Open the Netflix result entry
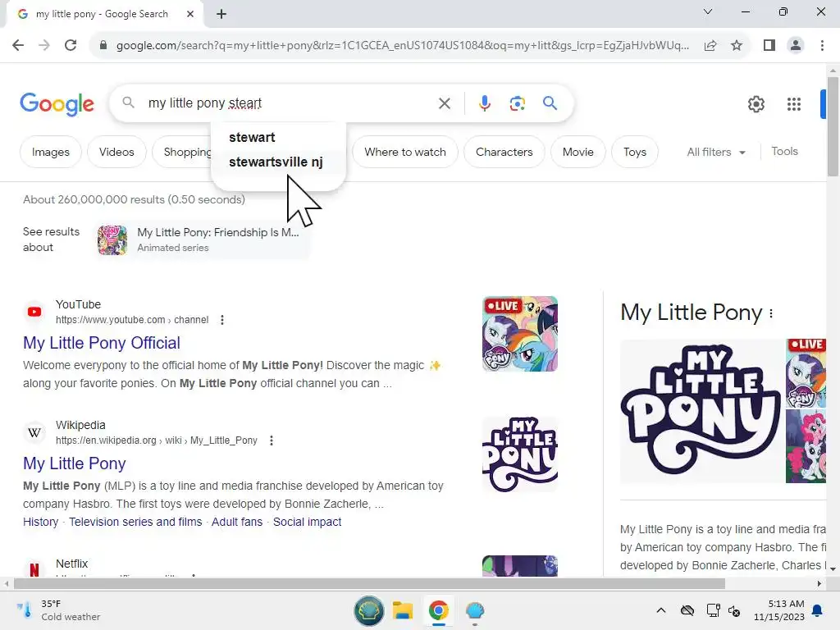This screenshot has width=840, height=630. 71,564
